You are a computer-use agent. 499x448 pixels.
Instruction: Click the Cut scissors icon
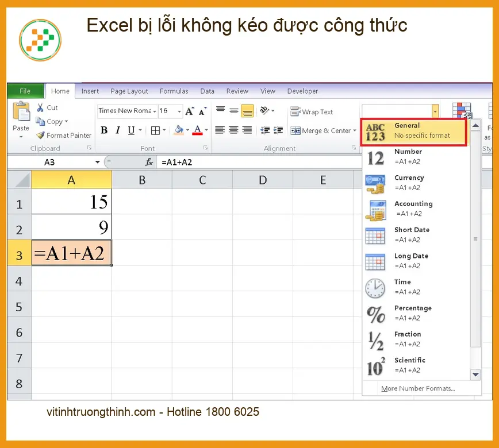[40, 107]
